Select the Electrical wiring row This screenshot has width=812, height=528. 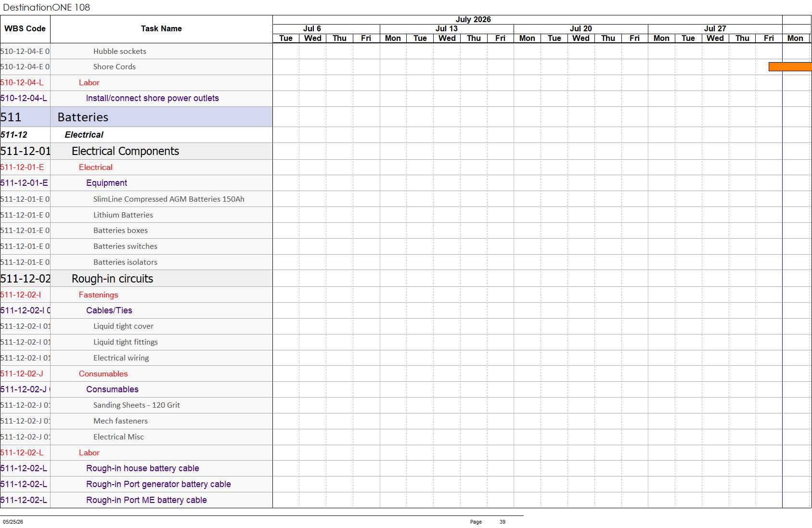point(136,358)
